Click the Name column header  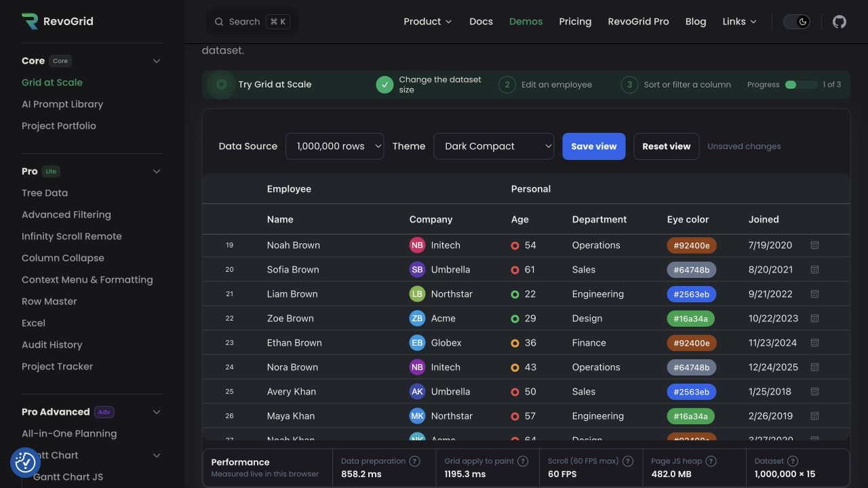pyautogui.click(x=280, y=220)
